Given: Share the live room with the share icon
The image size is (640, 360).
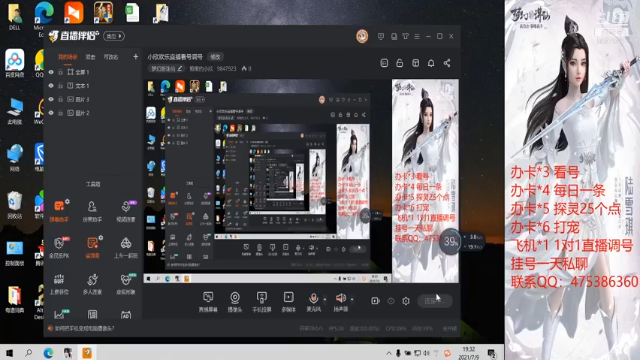Looking at the screenshot, I should (447, 63).
